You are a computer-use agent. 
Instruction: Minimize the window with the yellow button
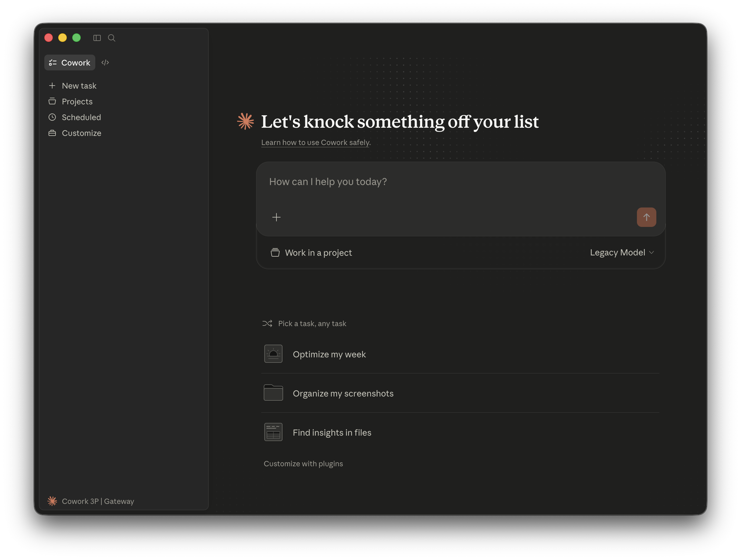63,38
